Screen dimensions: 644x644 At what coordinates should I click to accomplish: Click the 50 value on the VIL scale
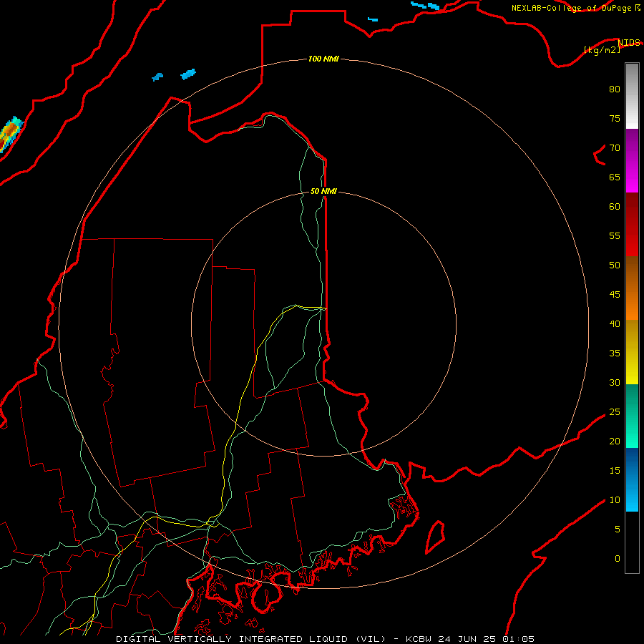coord(615,265)
